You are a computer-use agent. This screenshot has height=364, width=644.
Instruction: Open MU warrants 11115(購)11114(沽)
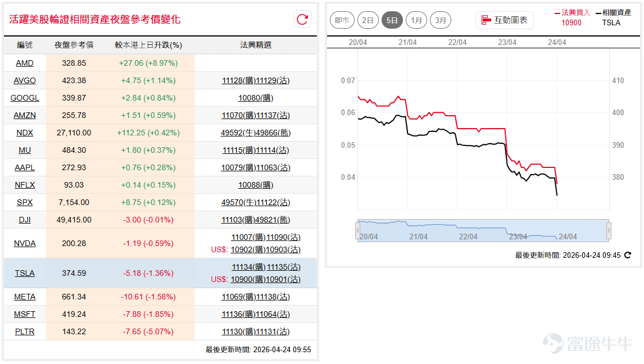256,150
